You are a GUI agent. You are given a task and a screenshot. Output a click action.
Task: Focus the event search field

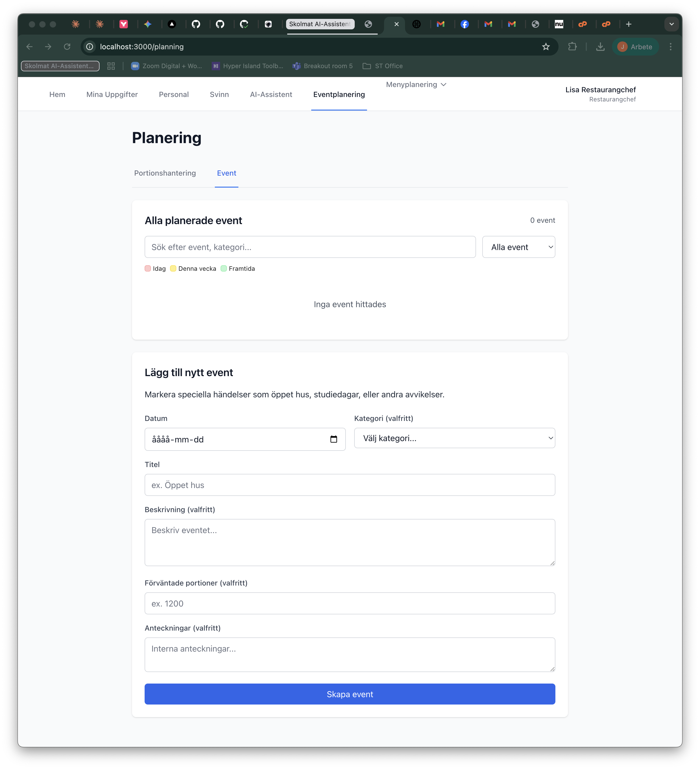[x=310, y=247]
